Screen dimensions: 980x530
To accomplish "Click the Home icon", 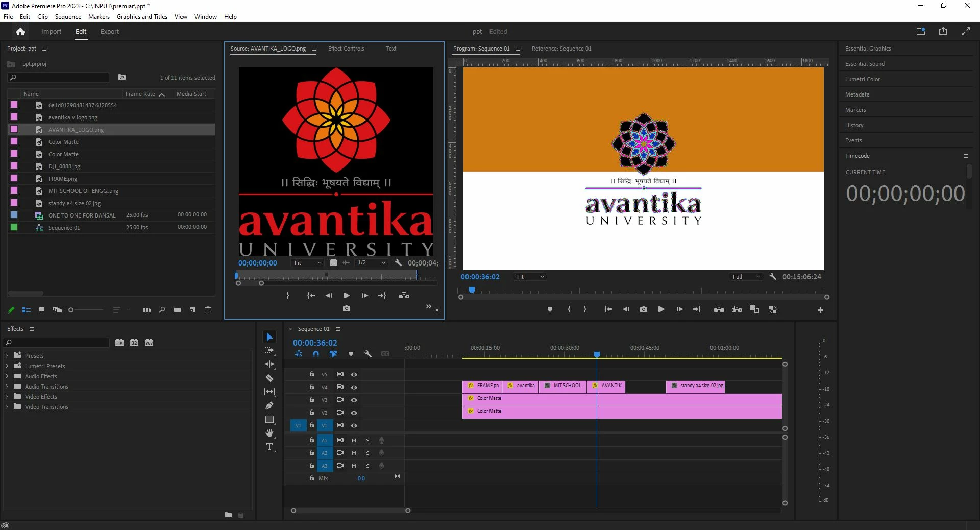I will [x=20, y=32].
